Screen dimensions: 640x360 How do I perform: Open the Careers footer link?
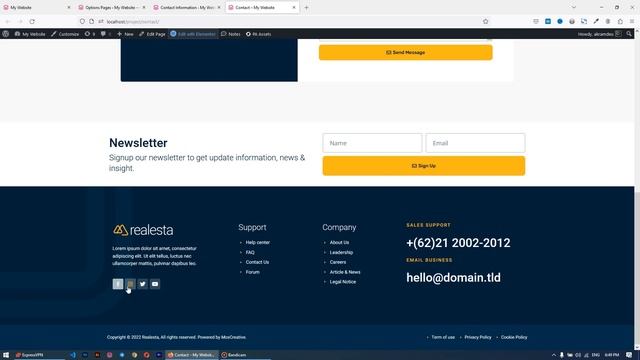338,262
